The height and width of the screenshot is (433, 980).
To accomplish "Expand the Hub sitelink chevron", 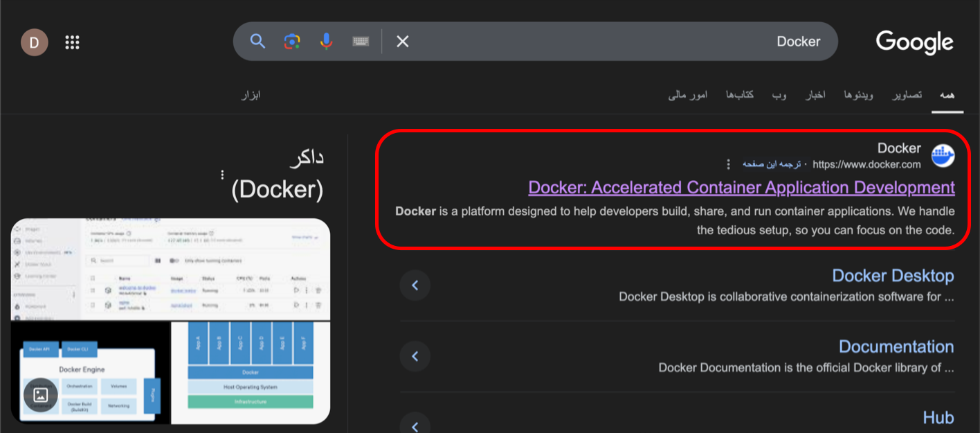I will coord(415,426).
